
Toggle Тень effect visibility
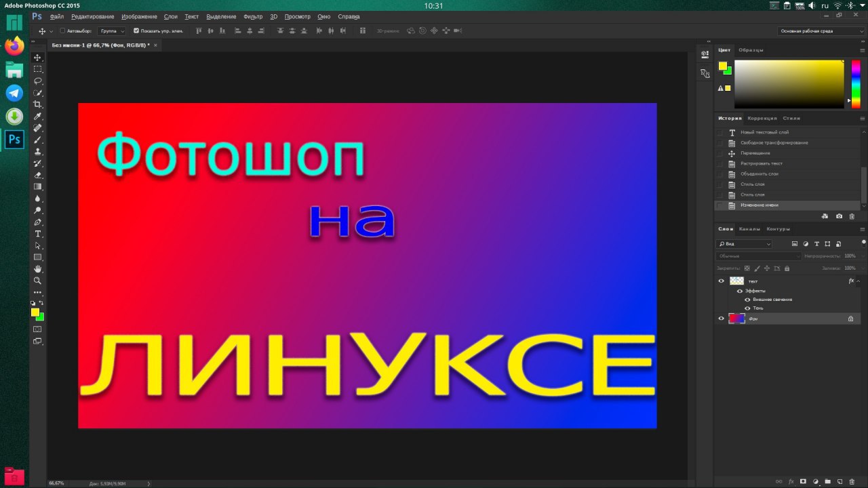pos(747,308)
